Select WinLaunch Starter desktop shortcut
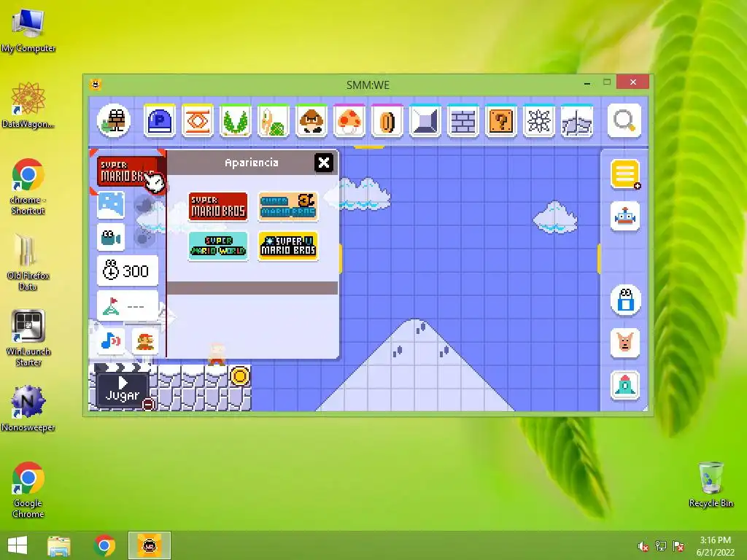Screen dimensions: 747x560 coord(28,338)
